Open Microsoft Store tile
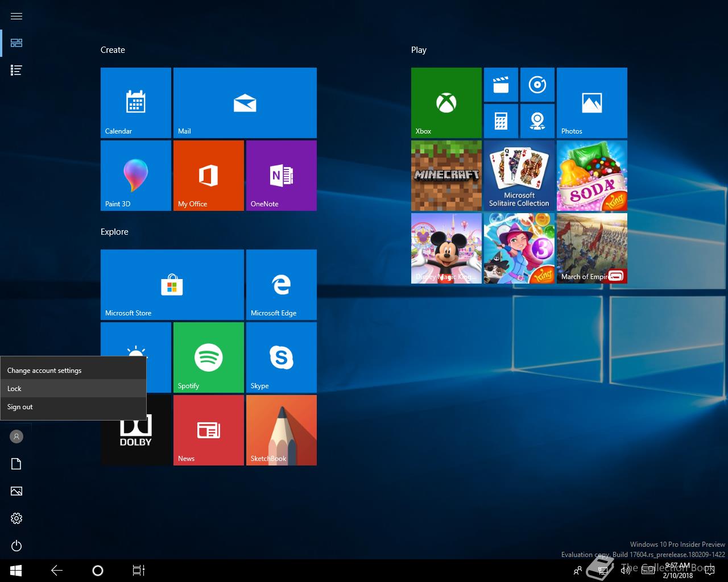Image resolution: width=728 pixels, height=582 pixels. [172, 285]
